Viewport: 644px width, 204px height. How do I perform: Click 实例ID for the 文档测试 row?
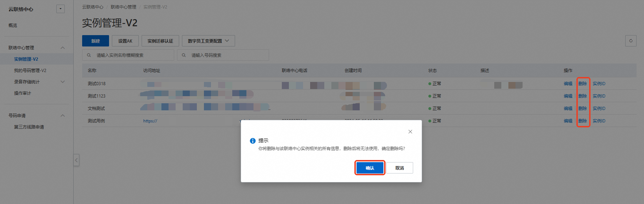(599, 108)
